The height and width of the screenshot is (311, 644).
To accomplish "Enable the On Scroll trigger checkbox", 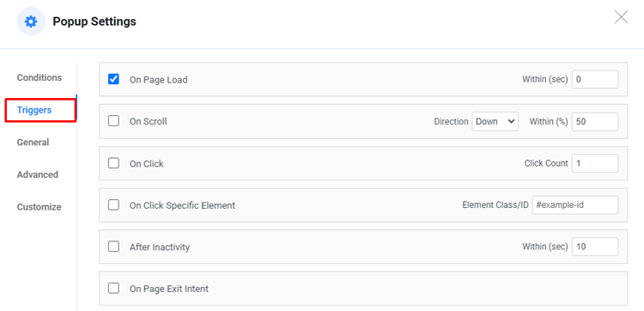I will pyautogui.click(x=113, y=121).
